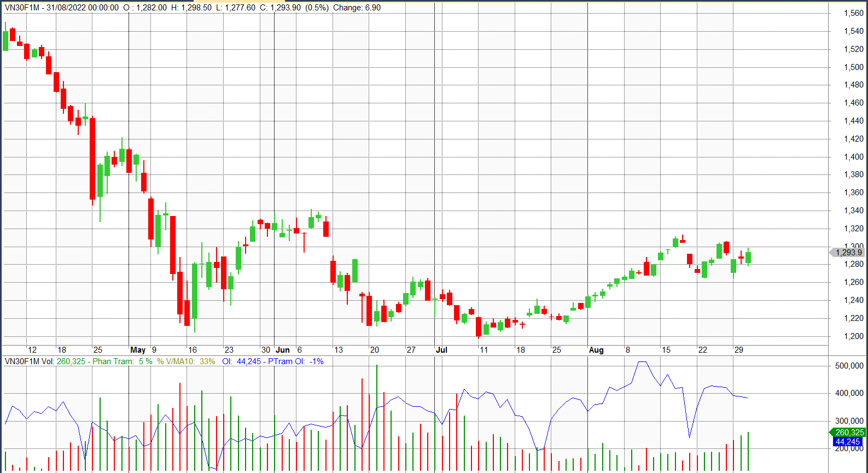Click the 500,000 volume axis label
The height and width of the screenshot is (473, 868).
tap(849, 366)
